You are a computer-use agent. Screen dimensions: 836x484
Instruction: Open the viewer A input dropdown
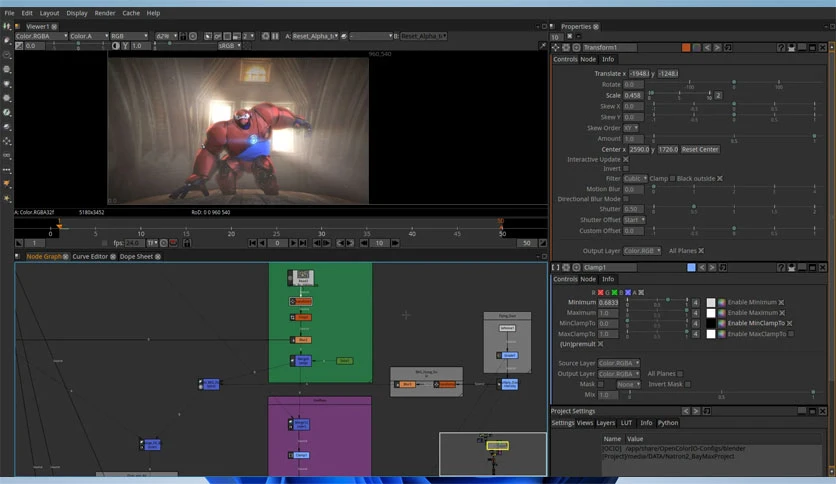[315, 36]
